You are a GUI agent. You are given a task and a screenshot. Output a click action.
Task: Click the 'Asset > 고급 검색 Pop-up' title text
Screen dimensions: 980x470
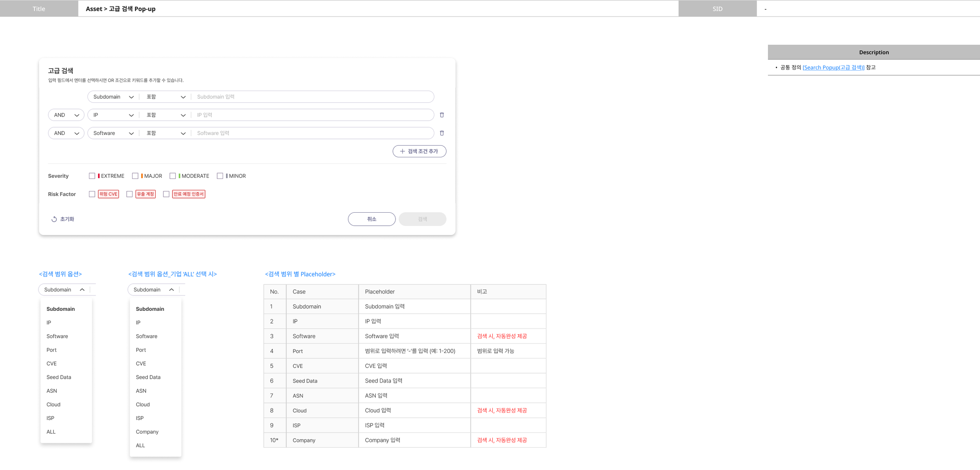(x=121, y=9)
